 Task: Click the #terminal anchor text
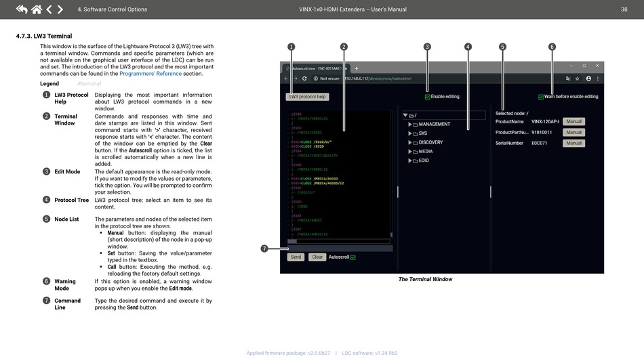(x=89, y=84)
